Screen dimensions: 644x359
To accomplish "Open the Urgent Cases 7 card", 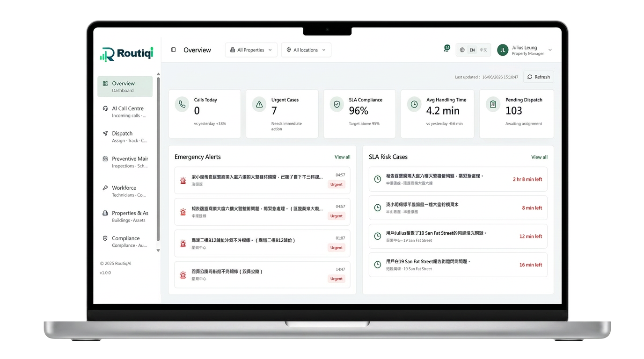I will point(282,114).
